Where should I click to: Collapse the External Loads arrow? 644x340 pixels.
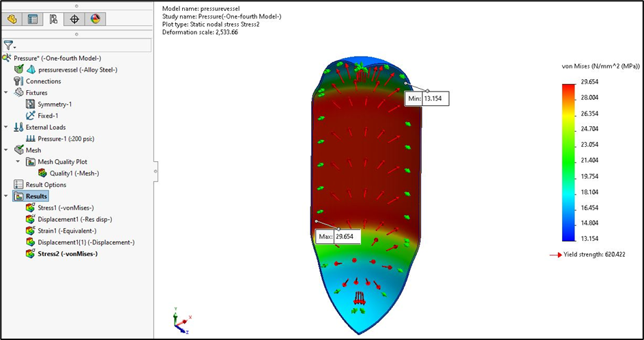[5, 127]
